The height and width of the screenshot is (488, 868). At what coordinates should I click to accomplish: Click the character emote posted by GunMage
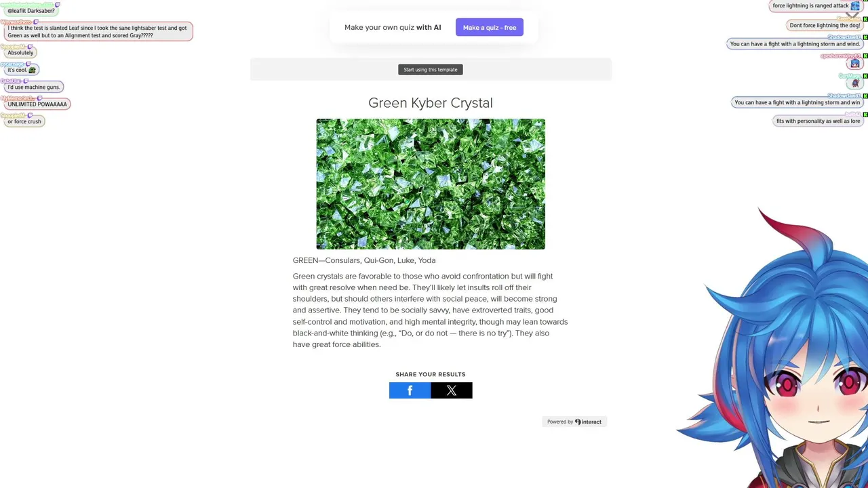(855, 83)
